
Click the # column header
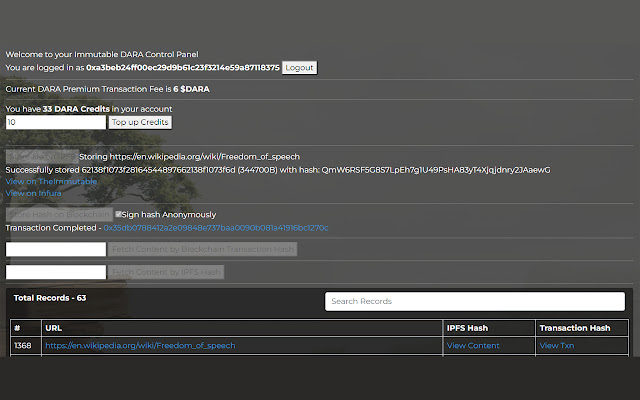26,328
